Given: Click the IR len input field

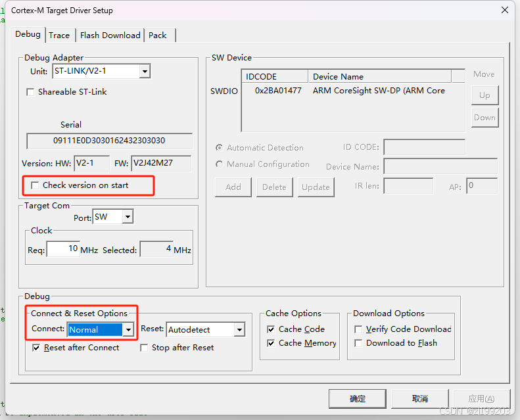Looking at the screenshot, I should (408, 185).
